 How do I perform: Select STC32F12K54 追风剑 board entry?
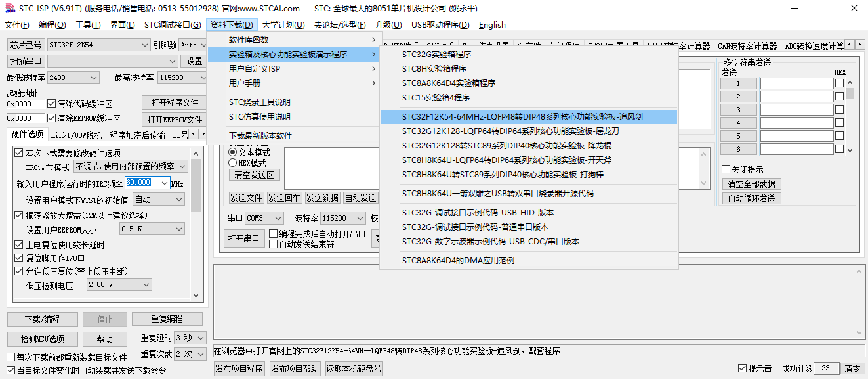[528, 117]
